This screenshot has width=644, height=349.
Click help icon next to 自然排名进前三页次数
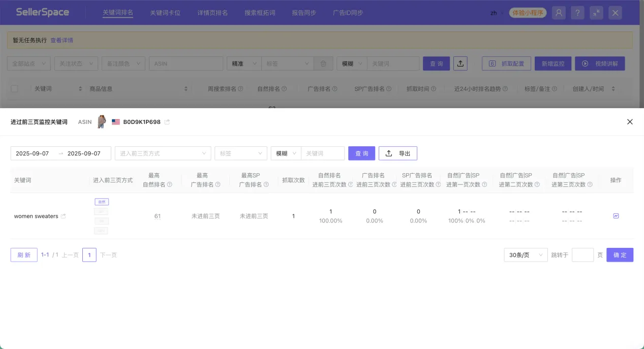coord(350,184)
